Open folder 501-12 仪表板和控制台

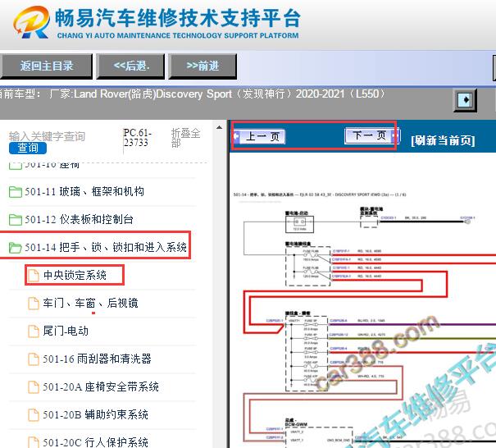point(79,219)
